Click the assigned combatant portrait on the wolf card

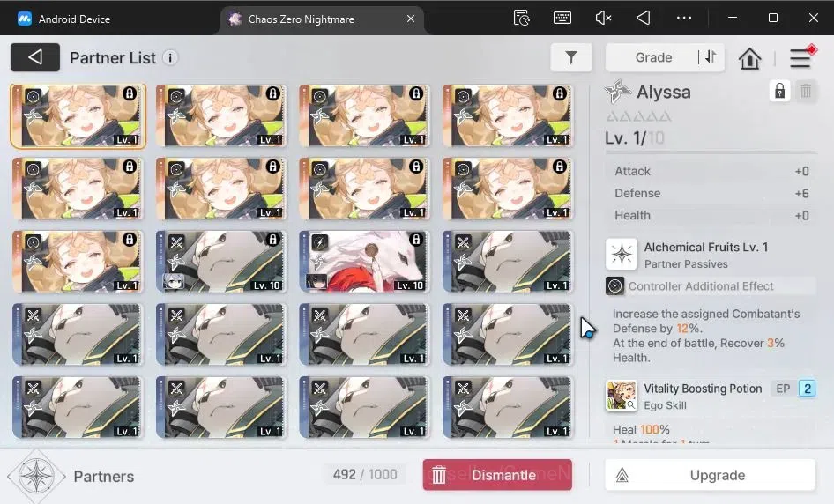[x=316, y=281]
